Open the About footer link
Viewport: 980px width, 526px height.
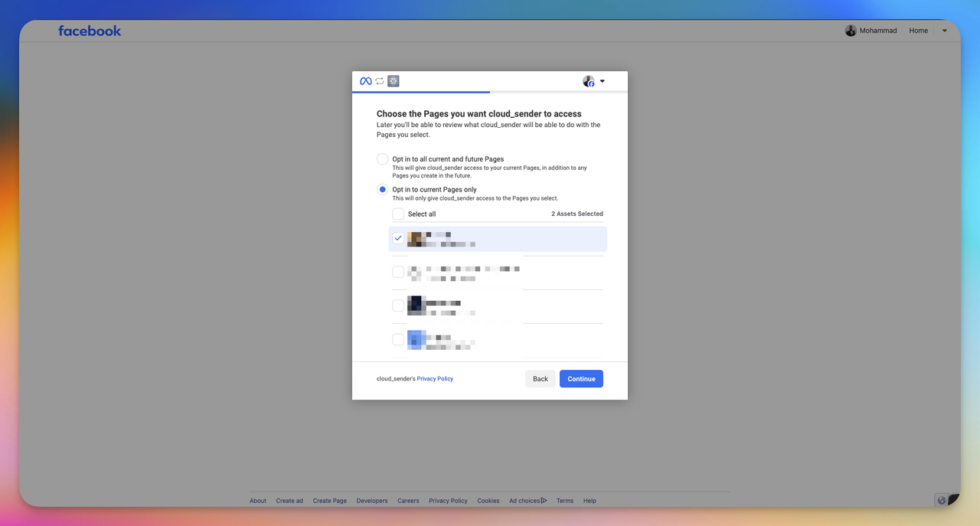(x=258, y=501)
